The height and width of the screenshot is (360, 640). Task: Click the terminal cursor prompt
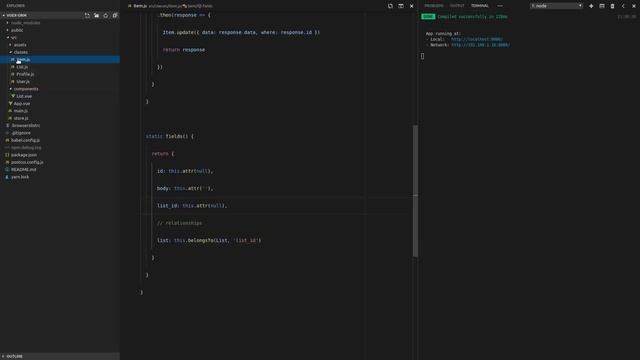click(422, 56)
